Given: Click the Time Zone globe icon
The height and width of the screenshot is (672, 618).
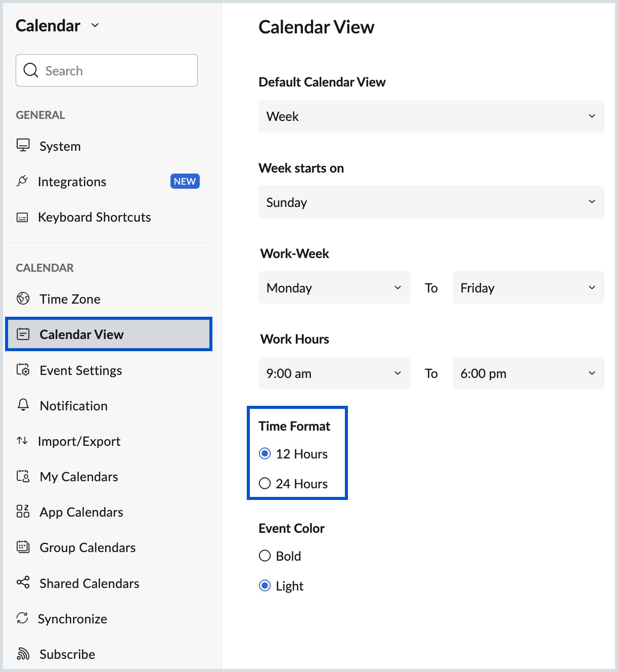Looking at the screenshot, I should pos(23,299).
